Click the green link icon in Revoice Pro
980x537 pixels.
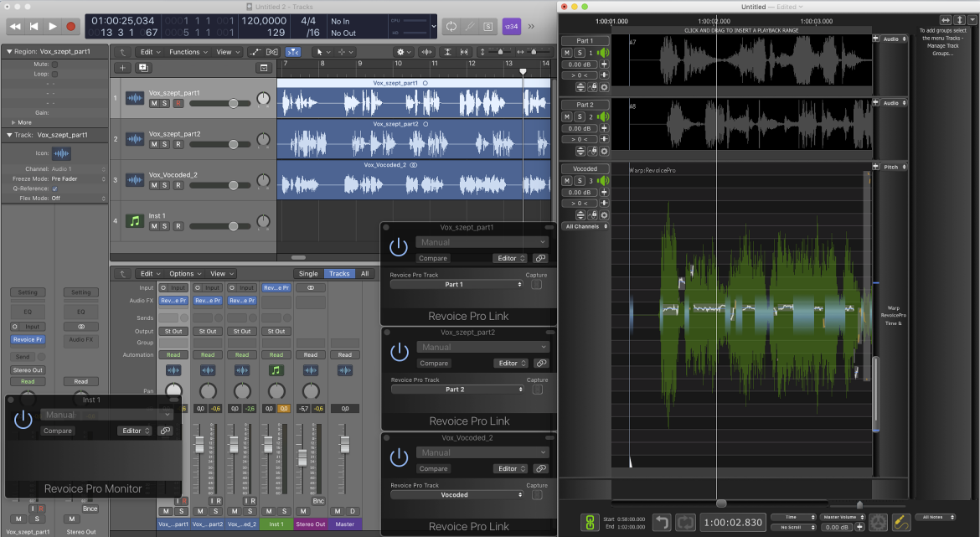pos(589,522)
